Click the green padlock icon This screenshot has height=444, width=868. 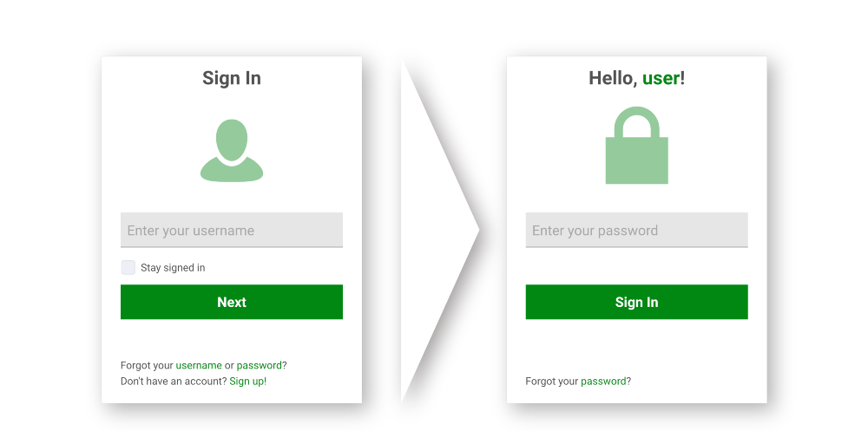click(636, 147)
